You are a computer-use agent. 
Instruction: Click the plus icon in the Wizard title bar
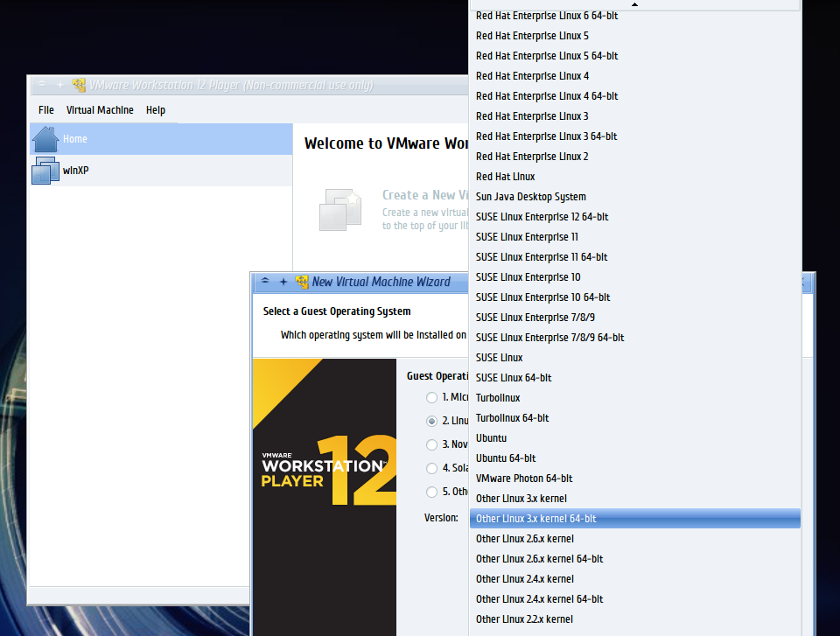coord(283,282)
